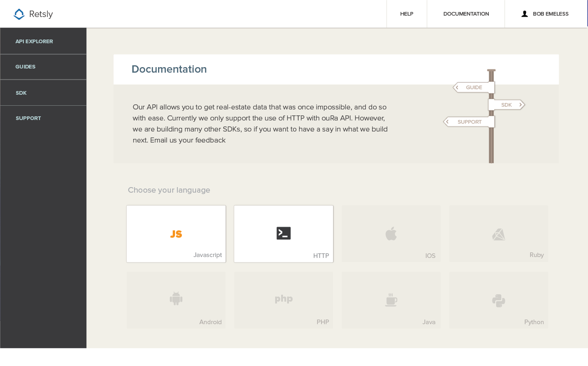
Task: Click the Retsly diamond logo
Action: pos(19,14)
